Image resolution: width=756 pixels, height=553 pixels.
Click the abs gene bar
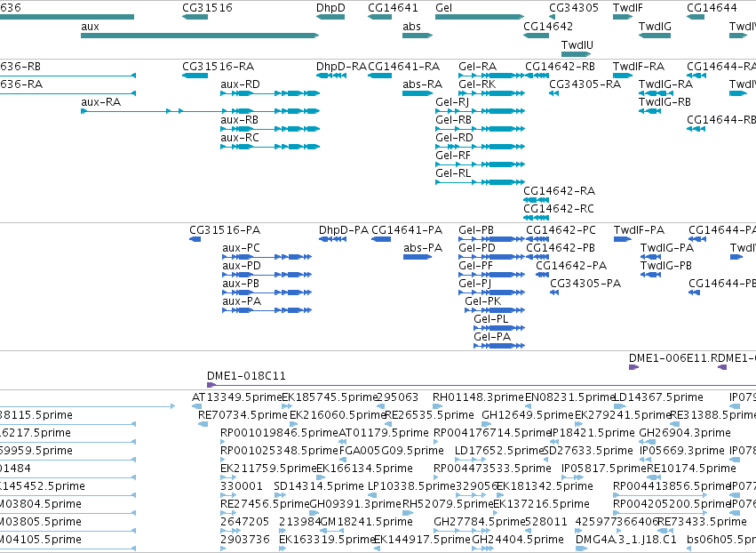point(418,36)
